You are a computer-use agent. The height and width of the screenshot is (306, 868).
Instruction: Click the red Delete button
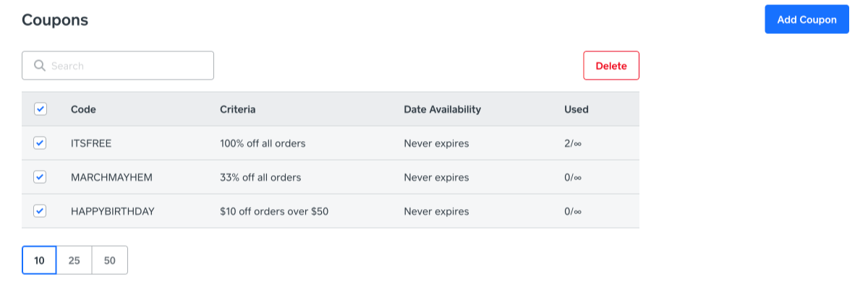[611, 66]
